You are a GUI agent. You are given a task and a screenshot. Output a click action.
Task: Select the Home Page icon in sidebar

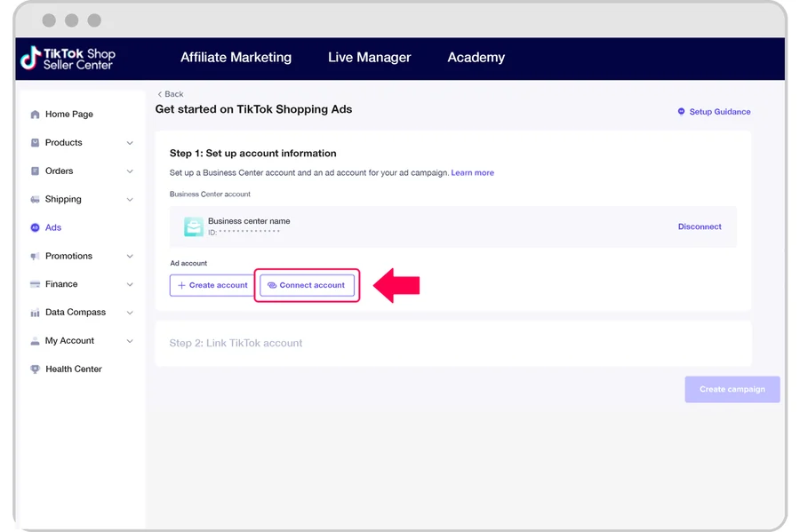point(34,114)
